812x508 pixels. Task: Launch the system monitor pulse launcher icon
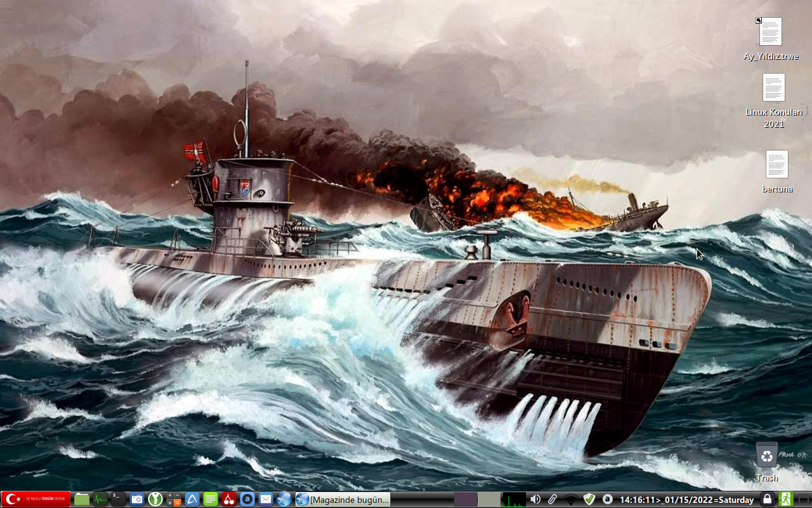tap(100, 499)
